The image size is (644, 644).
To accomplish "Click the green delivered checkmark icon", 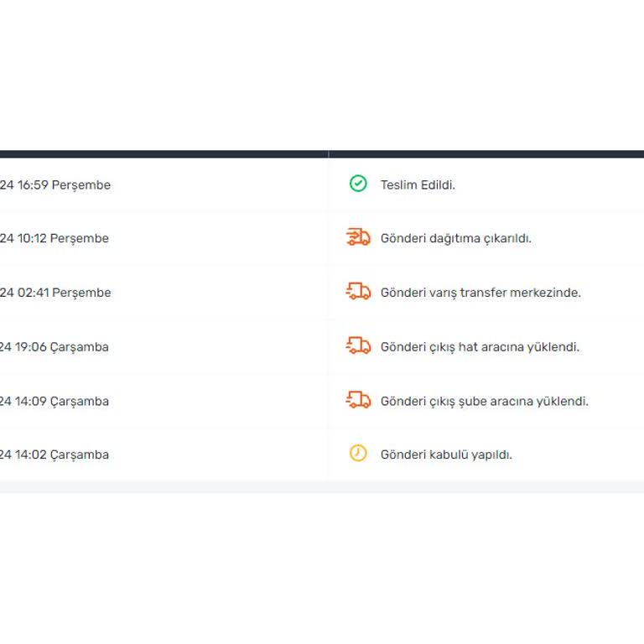I will [x=358, y=184].
